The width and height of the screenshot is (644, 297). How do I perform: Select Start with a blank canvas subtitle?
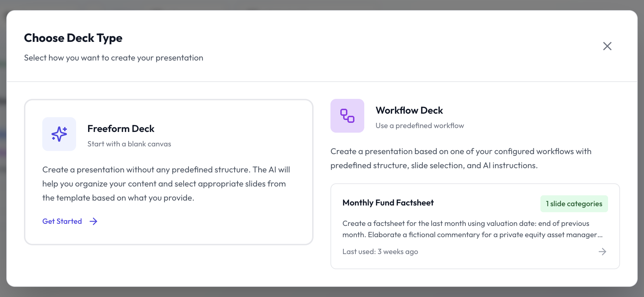129,144
